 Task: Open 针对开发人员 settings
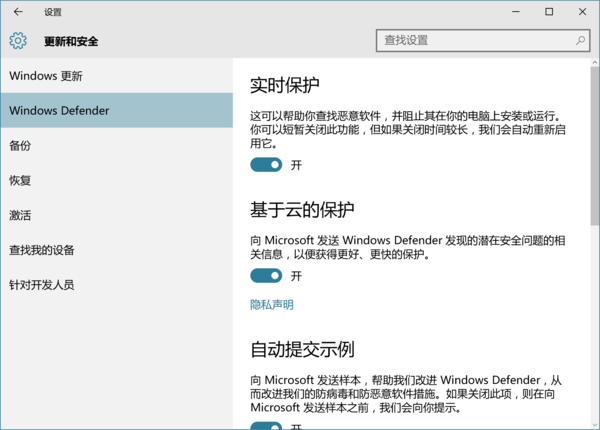117,285
